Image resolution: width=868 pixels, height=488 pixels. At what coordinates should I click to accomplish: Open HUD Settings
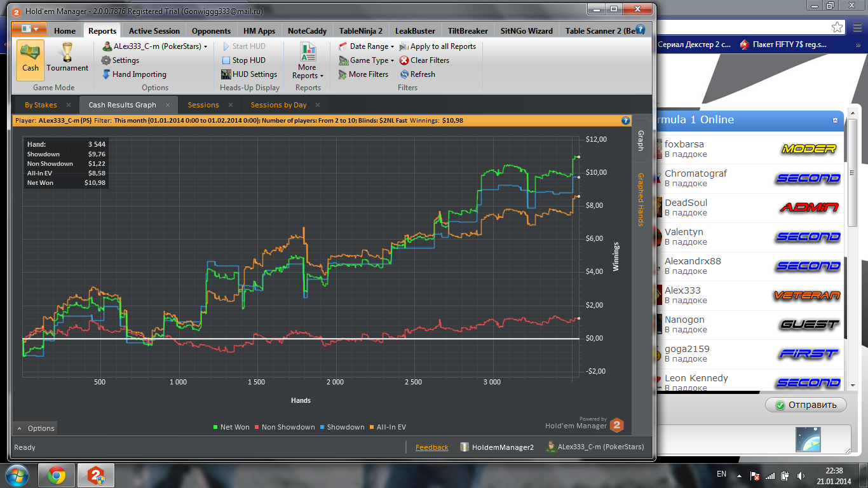click(x=249, y=74)
